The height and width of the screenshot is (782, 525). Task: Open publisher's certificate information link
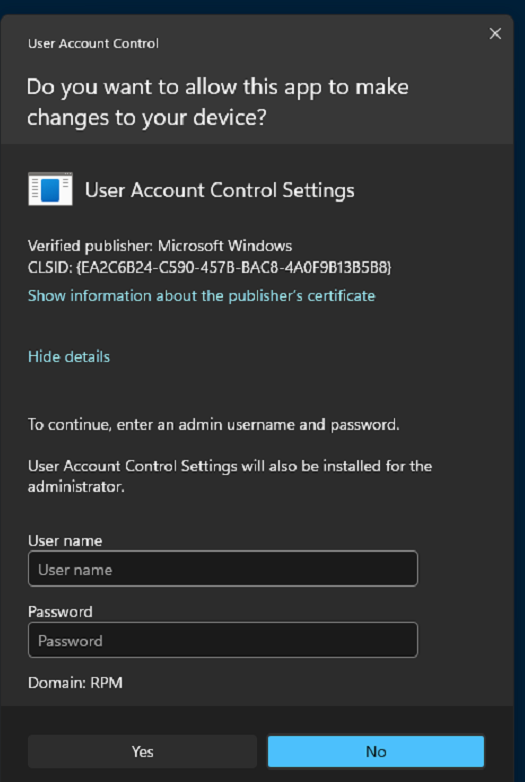pyautogui.click(x=201, y=296)
